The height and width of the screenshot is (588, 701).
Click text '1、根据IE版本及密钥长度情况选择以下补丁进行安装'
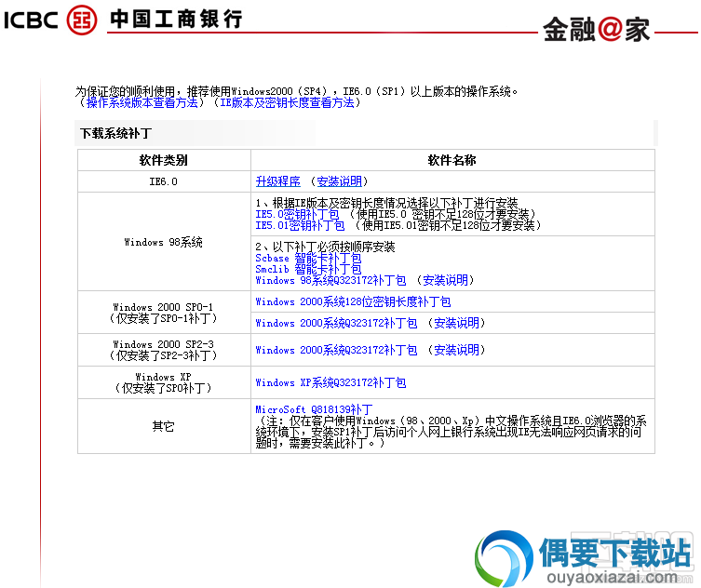tap(387, 204)
